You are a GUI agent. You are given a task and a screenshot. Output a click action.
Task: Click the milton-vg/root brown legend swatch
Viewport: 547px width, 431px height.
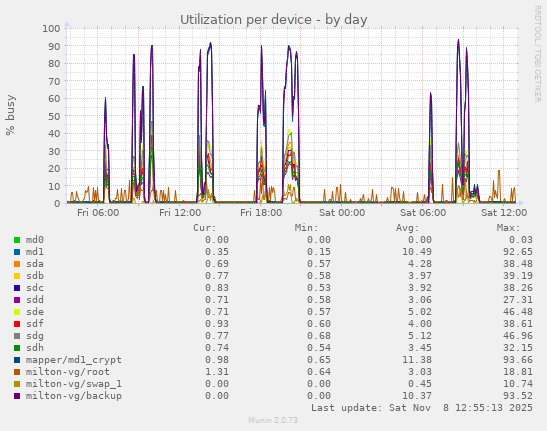click(x=17, y=372)
